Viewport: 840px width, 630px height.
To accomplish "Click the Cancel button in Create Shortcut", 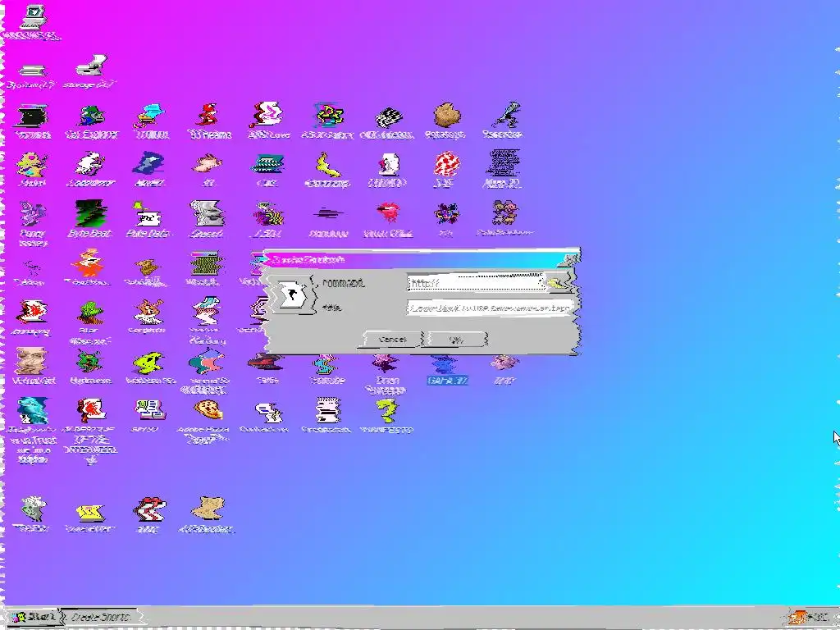I will click(x=393, y=339).
